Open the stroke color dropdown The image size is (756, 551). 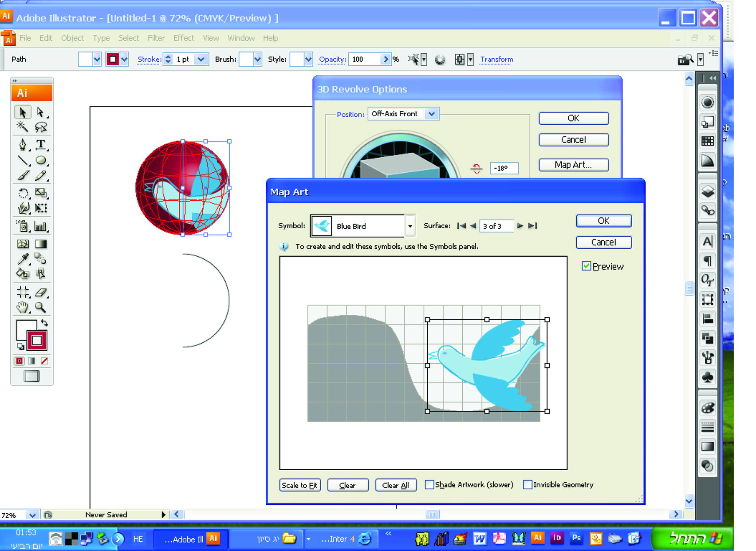pos(124,59)
